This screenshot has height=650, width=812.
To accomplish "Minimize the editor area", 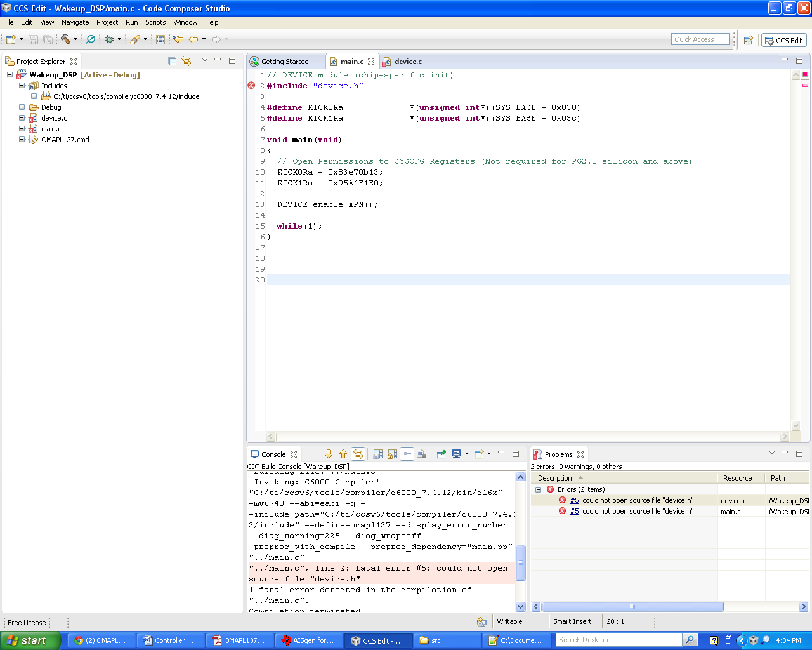I will pos(785,60).
